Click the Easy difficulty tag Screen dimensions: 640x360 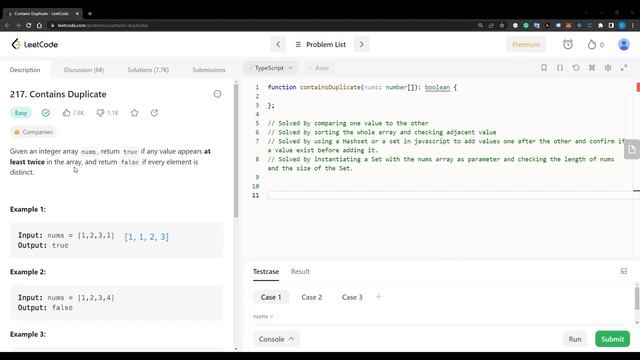click(21, 113)
